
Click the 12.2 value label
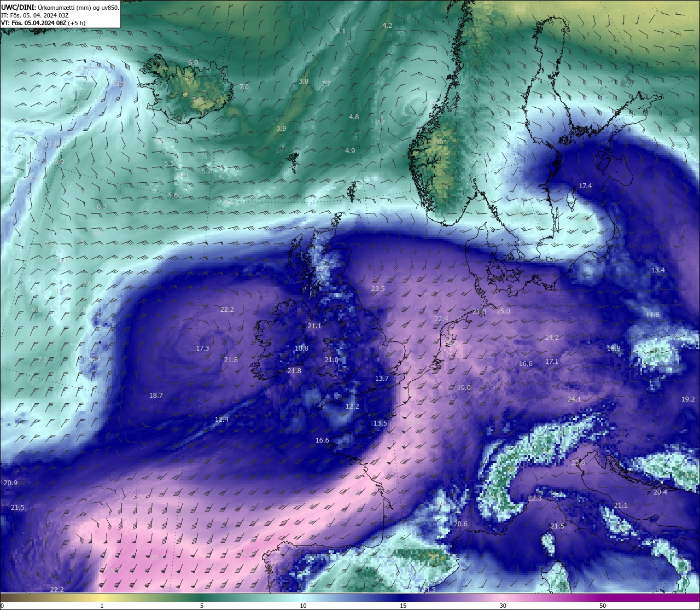[x=352, y=406]
